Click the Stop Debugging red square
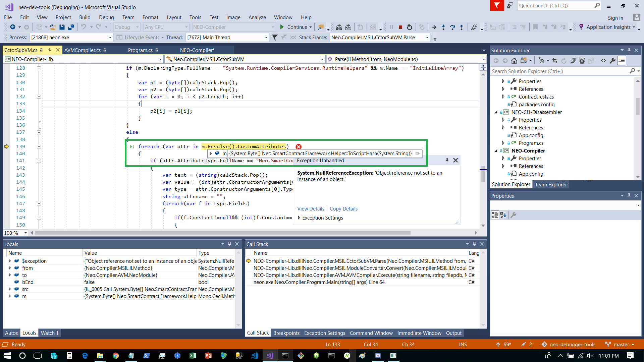 click(400, 27)
